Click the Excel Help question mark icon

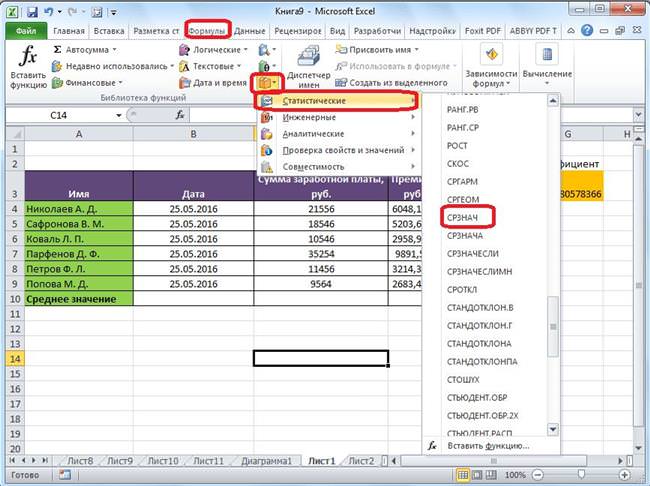(x=587, y=30)
